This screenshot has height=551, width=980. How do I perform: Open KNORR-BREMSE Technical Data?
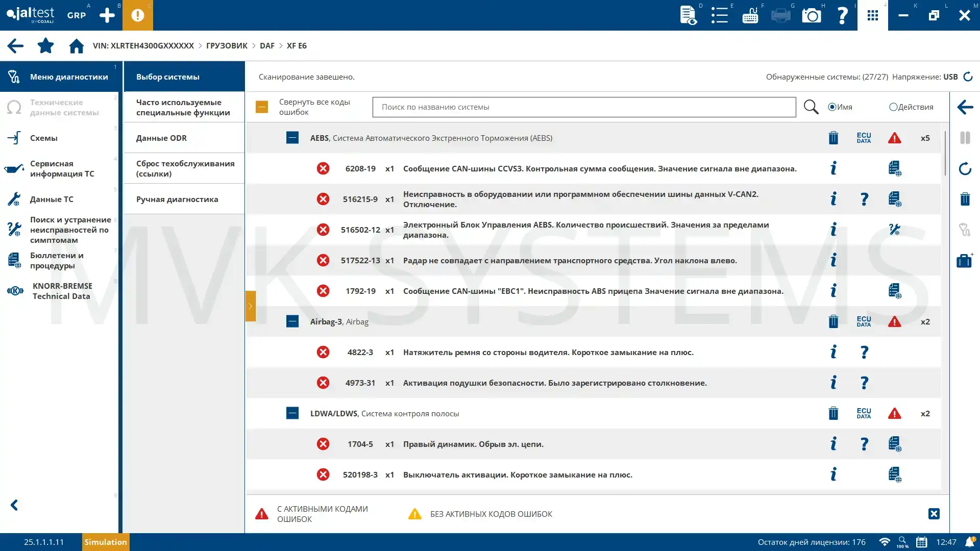(x=59, y=291)
